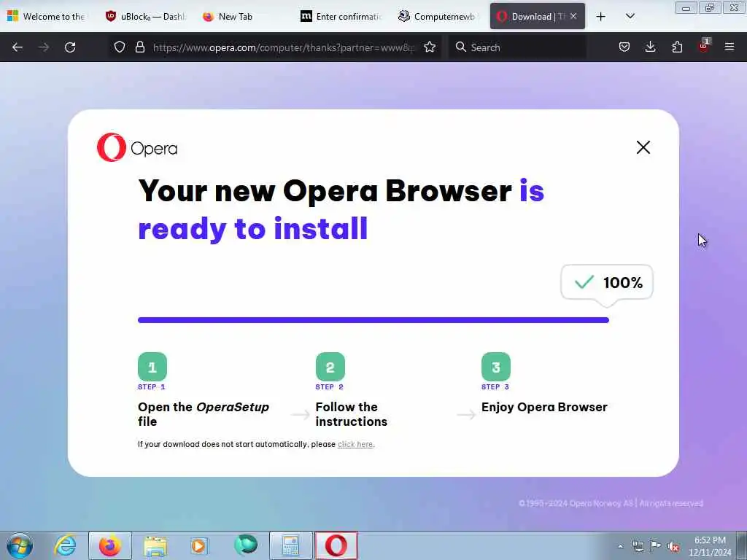Click 'Open the OperaSetup file' text
This screenshot has width=747, height=560.
pyautogui.click(x=204, y=414)
